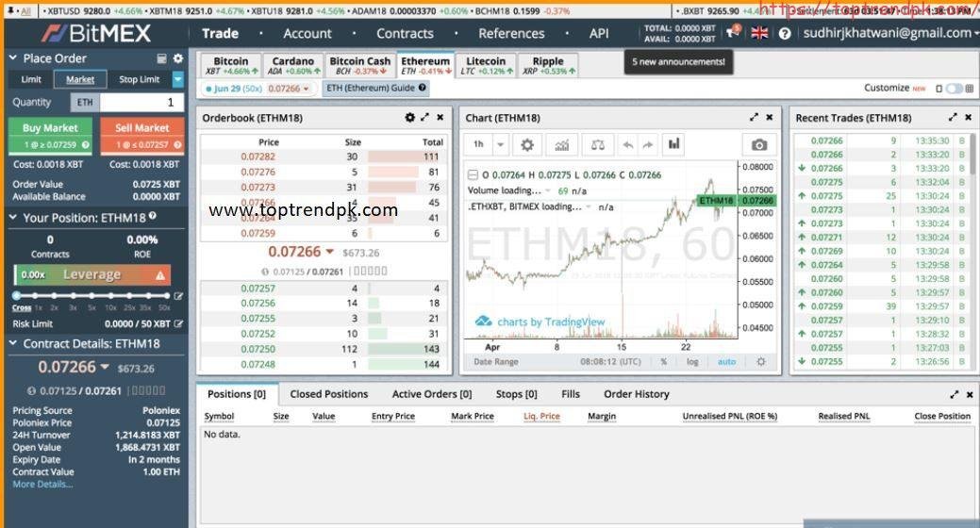This screenshot has height=528, width=980.
Task: Click the 50x point on leverage slider
Action: (167, 295)
